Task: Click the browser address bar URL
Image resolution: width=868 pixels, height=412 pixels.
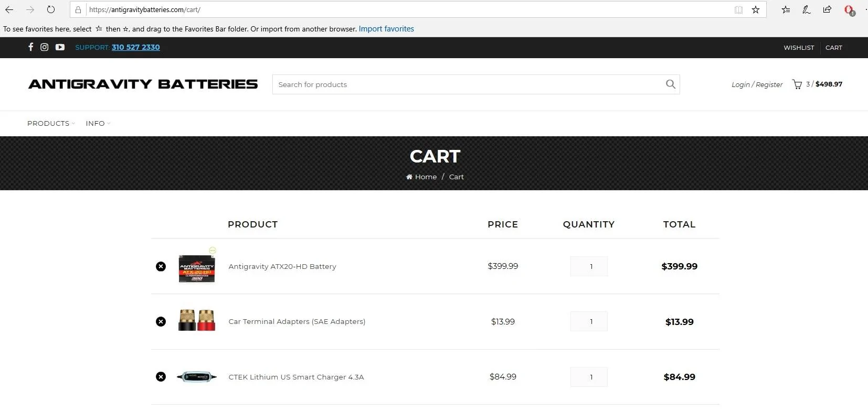Action: (145, 9)
